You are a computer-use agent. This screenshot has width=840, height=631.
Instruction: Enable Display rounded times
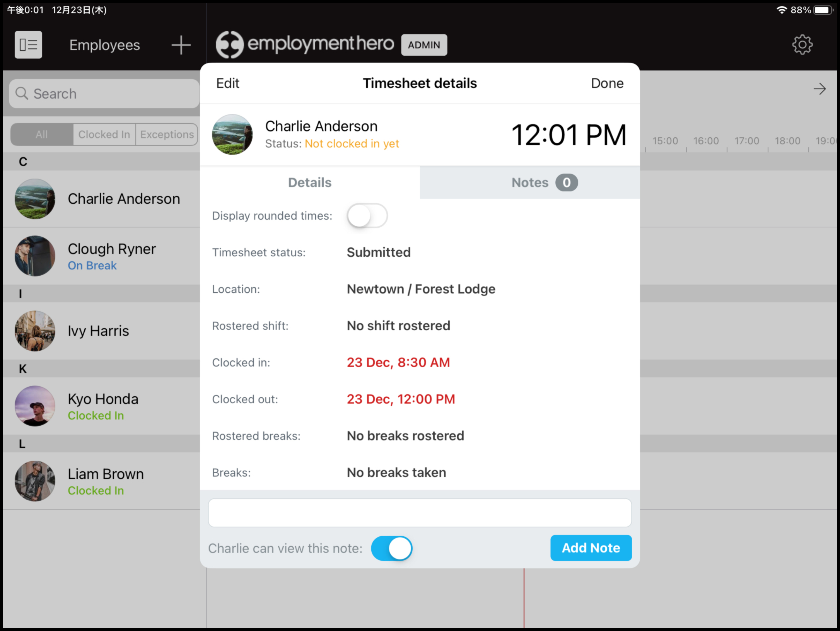coord(367,216)
